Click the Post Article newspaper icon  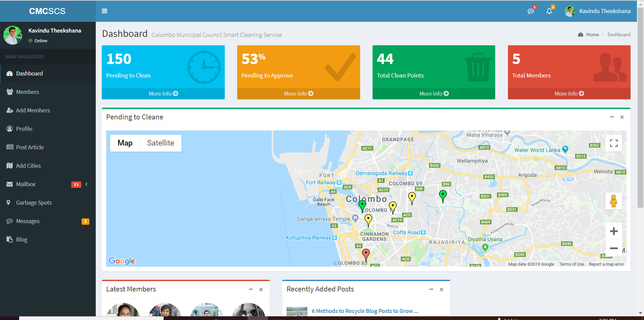(10, 147)
